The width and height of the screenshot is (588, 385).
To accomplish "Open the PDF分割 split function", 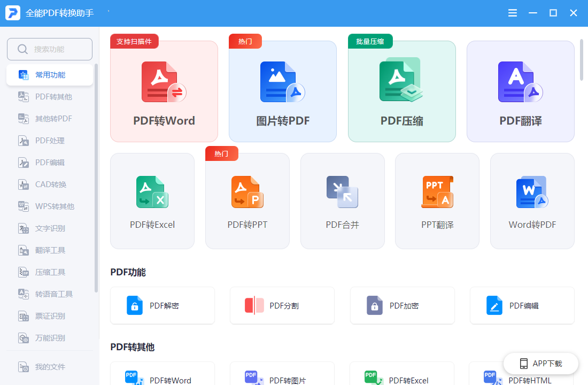I will (282, 305).
